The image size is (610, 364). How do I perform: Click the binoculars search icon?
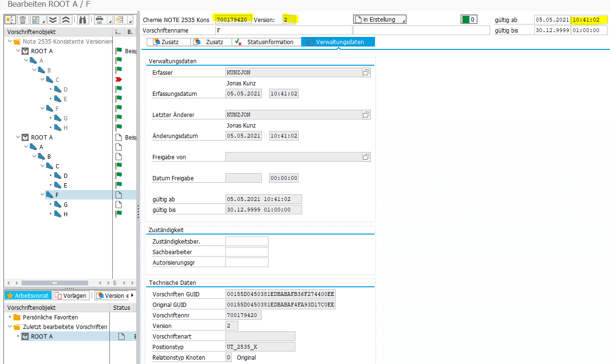click(x=82, y=20)
